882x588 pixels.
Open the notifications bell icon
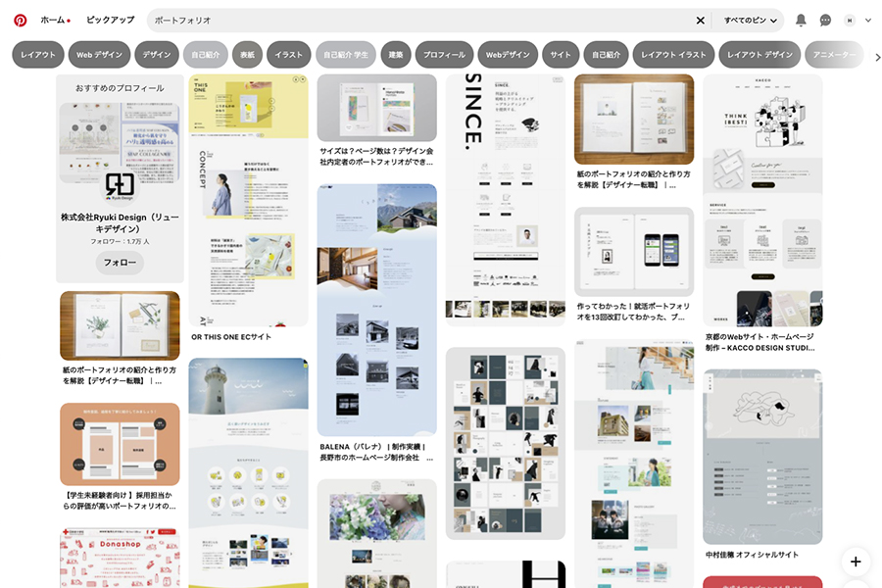(799, 19)
